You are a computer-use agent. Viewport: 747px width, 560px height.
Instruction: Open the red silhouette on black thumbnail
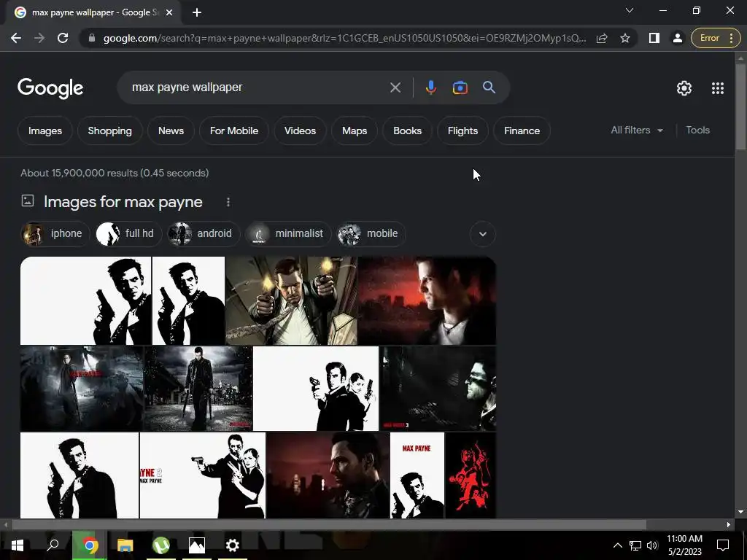point(471,475)
